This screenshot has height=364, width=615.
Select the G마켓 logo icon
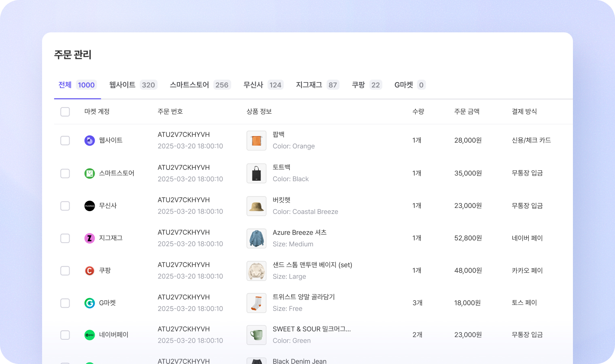click(89, 303)
